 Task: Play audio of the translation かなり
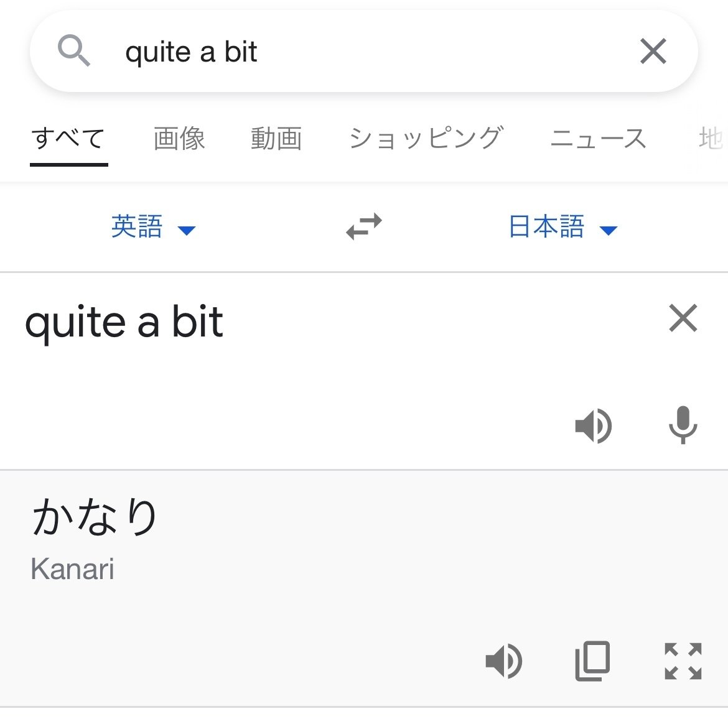[x=505, y=661]
